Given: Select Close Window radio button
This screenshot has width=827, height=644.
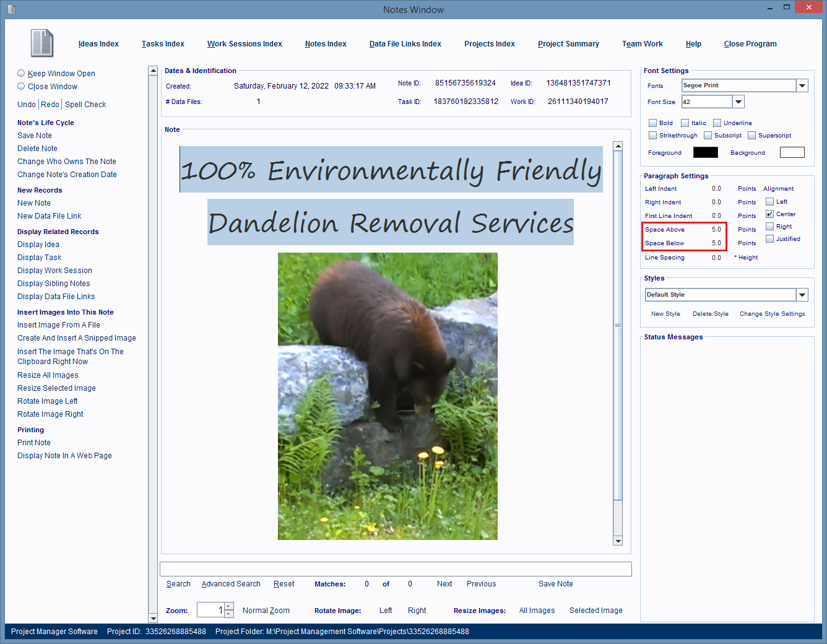Looking at the screenshot, I should 21,86.
